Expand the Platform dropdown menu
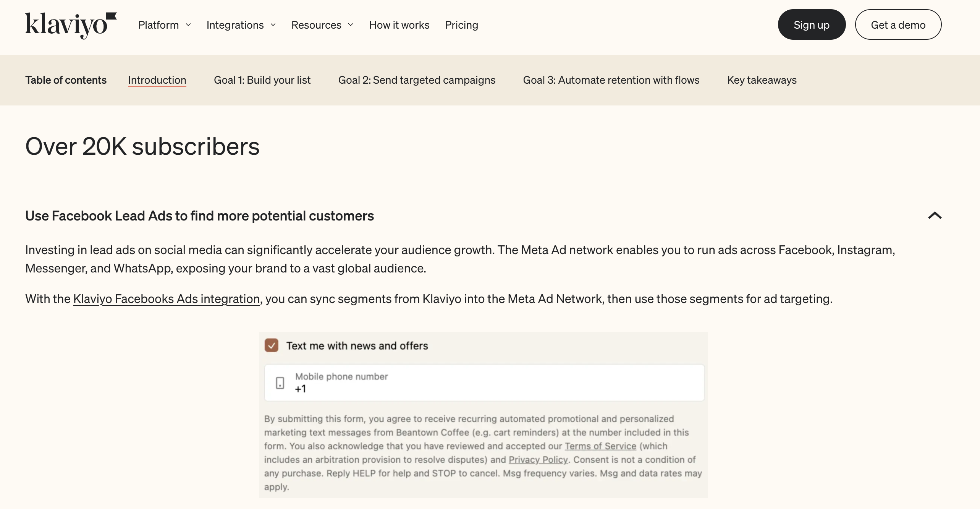 [165, 25]
